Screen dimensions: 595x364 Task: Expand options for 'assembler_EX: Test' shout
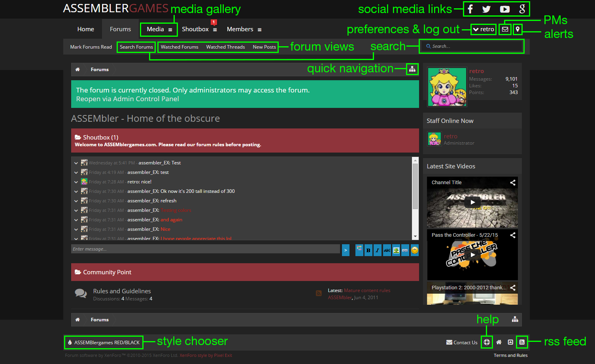pyautogui.click(x=76, y=163)
